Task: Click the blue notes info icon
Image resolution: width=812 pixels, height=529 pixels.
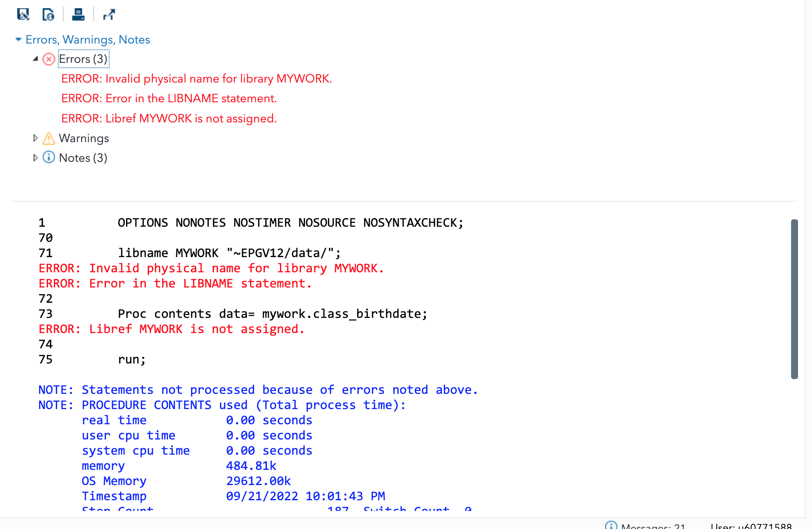Action: click(x=49, y=158)
